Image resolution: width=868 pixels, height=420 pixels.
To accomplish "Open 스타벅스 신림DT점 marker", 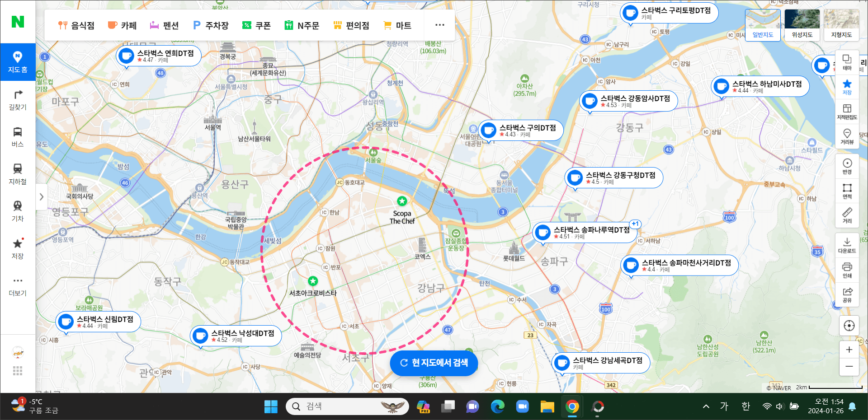I will pyautogui.click(x=98, y=322).
